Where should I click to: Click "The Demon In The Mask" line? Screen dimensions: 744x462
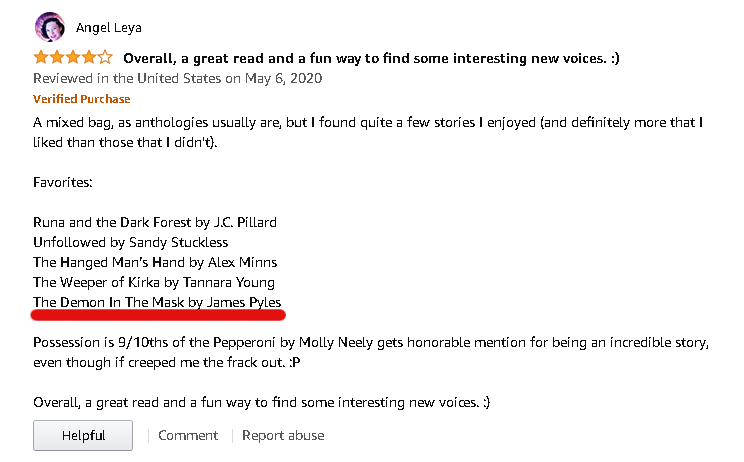(158, 302)
